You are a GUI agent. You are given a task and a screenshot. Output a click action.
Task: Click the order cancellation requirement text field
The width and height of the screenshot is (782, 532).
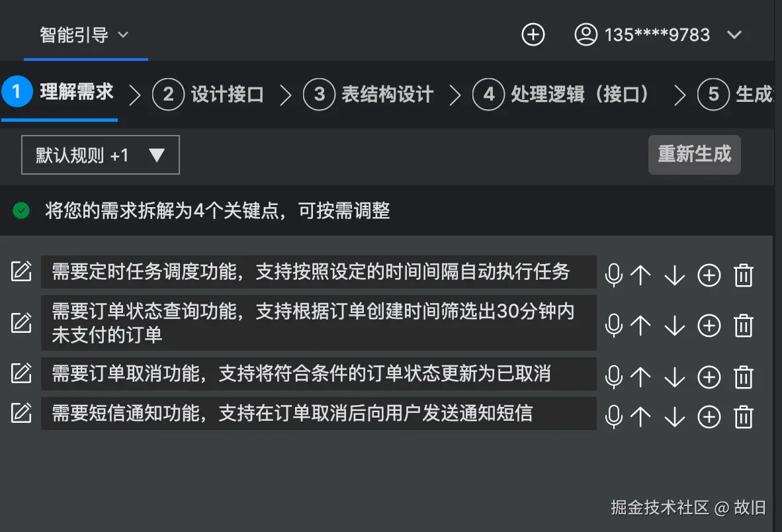click(318, 374)
